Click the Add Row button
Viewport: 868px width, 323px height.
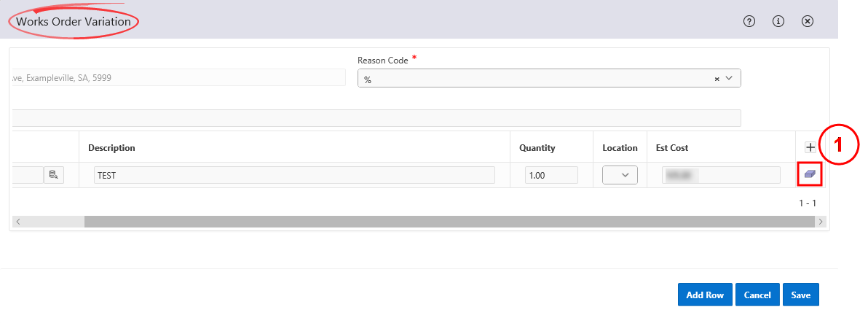pos(705,295)
